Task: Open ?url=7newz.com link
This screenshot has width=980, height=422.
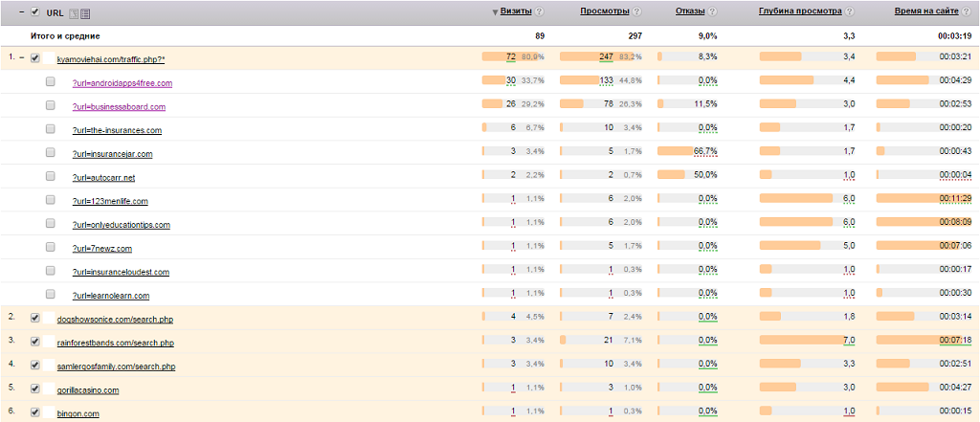Action: (x=101, y=249)
